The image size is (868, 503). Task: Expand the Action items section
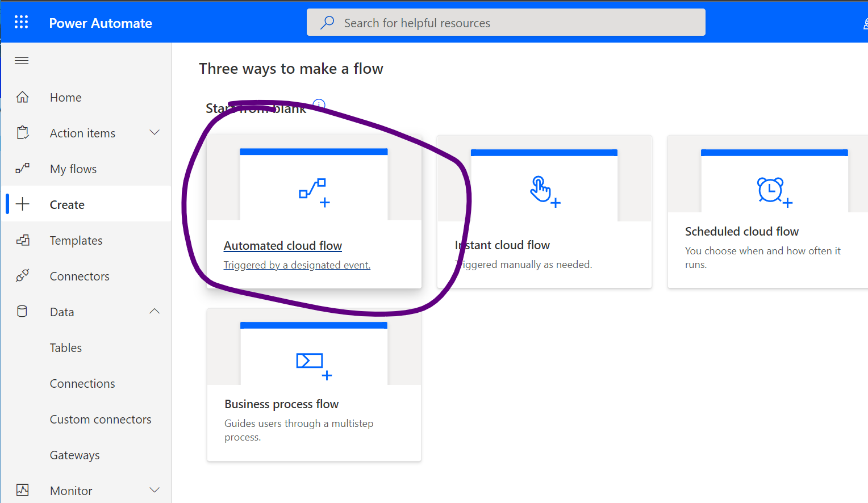(x=155, y=132)
